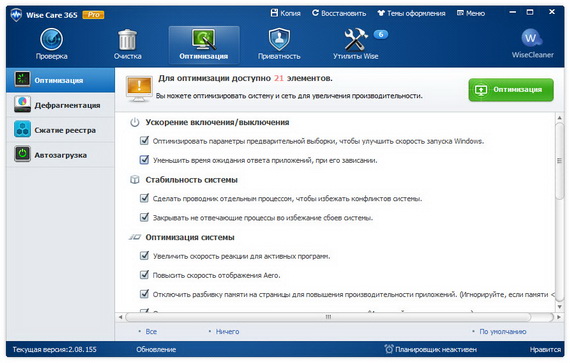The width and height of the screenshot is (570, 363).
Task: Select Сжатие реестра in the sidebar
Action: (60, 130)
